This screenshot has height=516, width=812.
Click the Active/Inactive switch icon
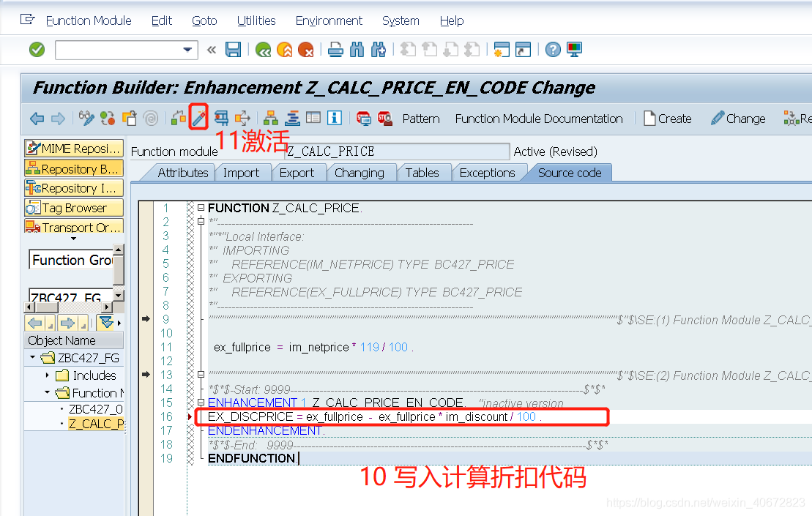click(108, 119)
